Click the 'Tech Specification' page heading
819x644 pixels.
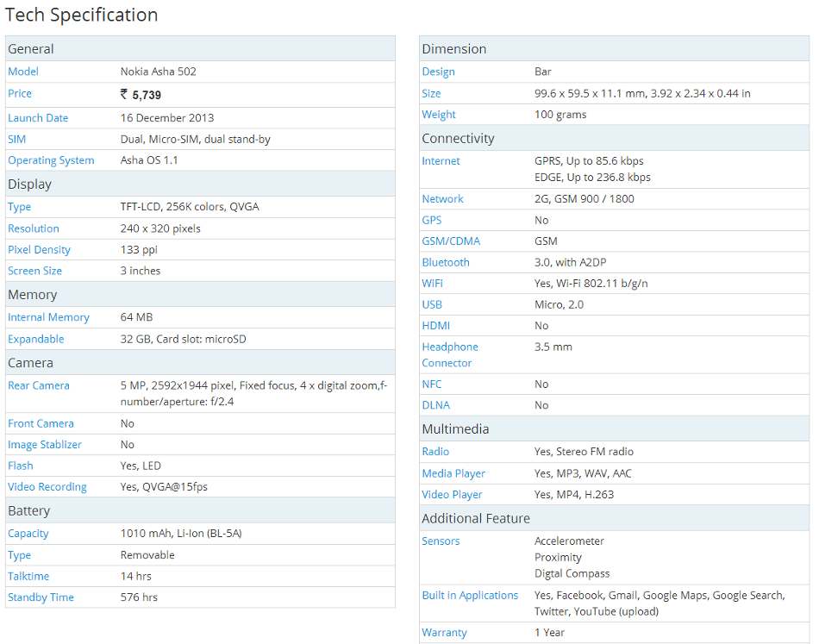82,16
